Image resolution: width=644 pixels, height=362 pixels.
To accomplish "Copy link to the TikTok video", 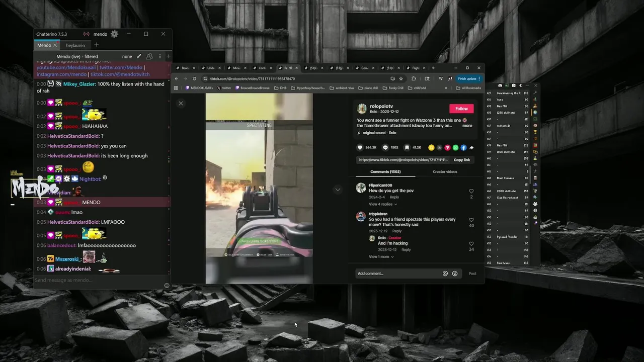I will (x=462, y=160).
